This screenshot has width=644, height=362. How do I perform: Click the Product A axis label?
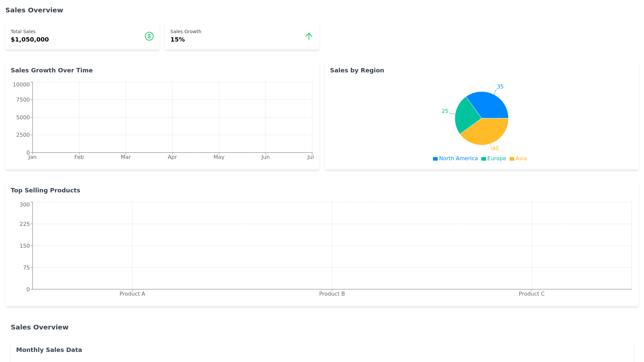point(132,294)
